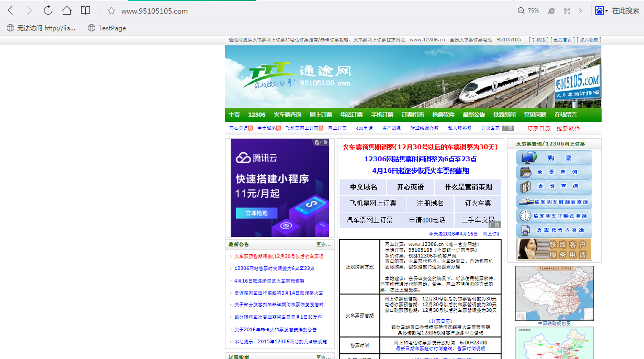Expand the toolbar overflow chevron
This screenshot has width=644, height=359.
[x=580, y=10]
